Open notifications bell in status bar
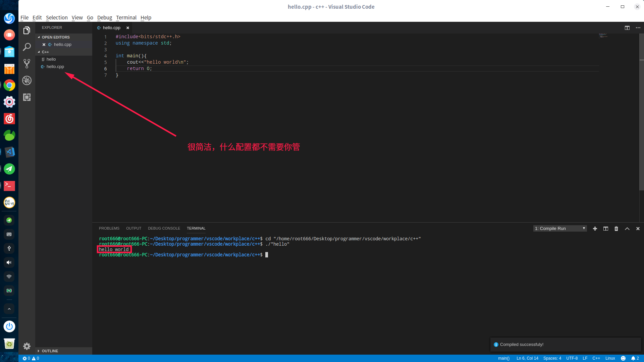The height and width of the screenshot is (362, 644). (635, 358)
